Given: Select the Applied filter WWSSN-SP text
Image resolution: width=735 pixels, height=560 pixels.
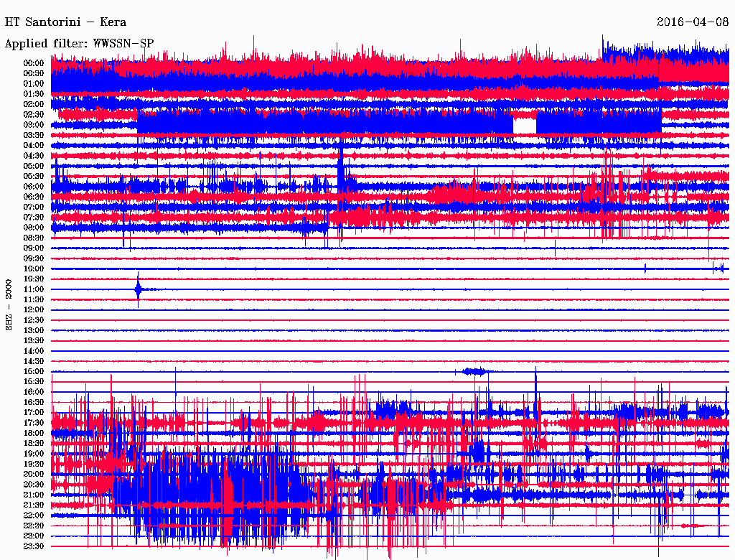Looking at the screenshot, I should tap(79, 43).
